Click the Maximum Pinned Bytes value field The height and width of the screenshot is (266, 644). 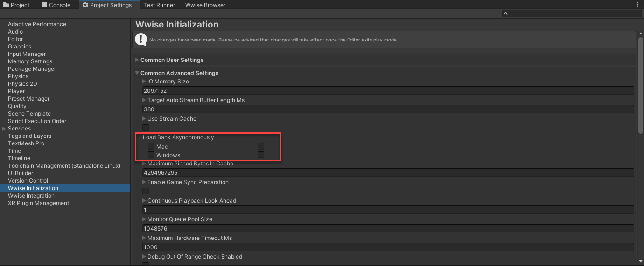388,173
